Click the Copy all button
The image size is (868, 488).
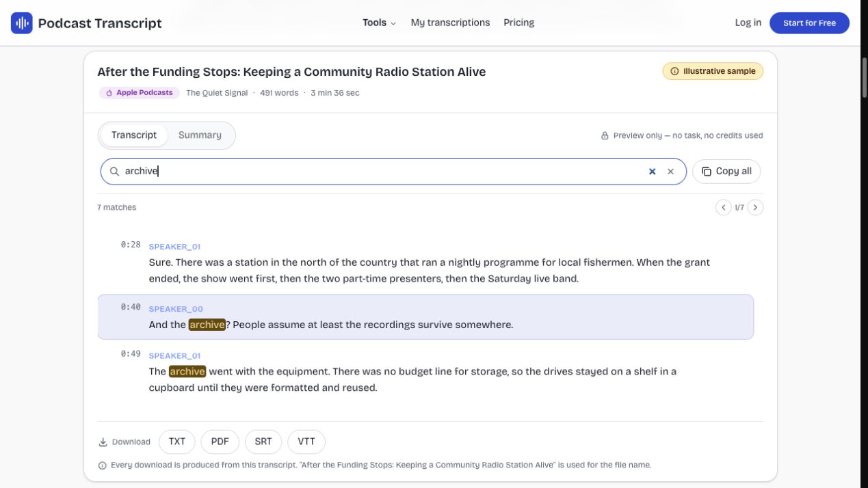(726, 172)
